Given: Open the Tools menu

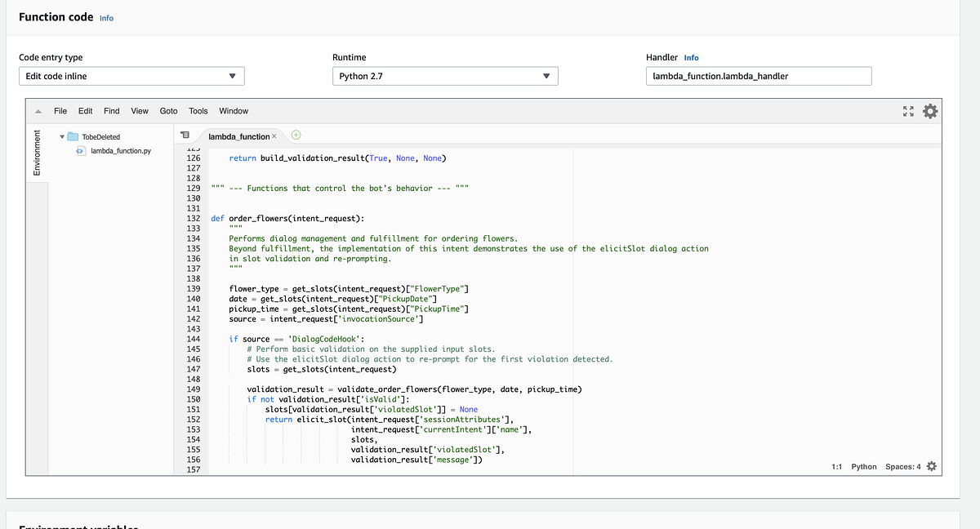Looking at the screenshot, I should pyautogui.click(x=198, y=110).
